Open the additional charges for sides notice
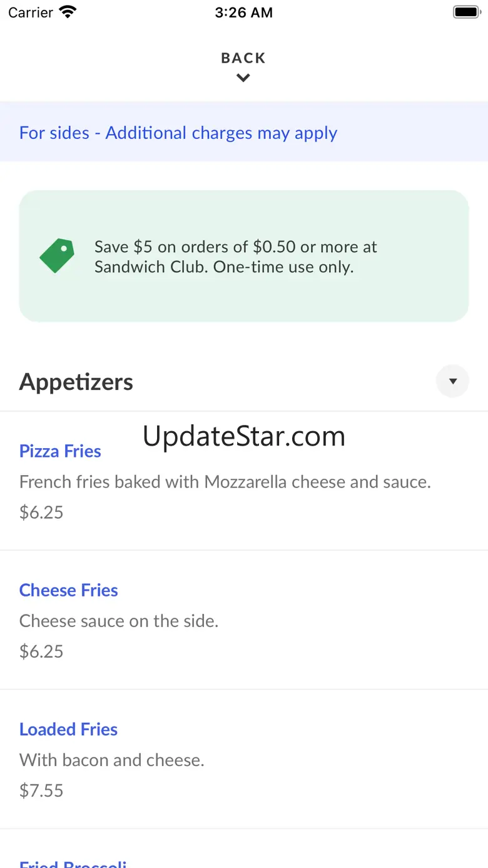 (178, 133)
